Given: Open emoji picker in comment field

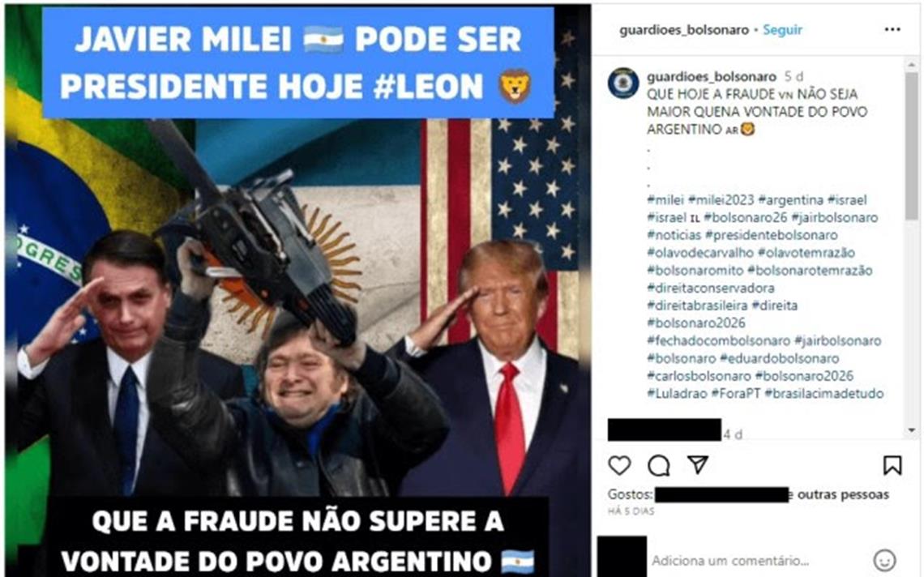Looking at the screenshot, I should click(x=884, y=560).
